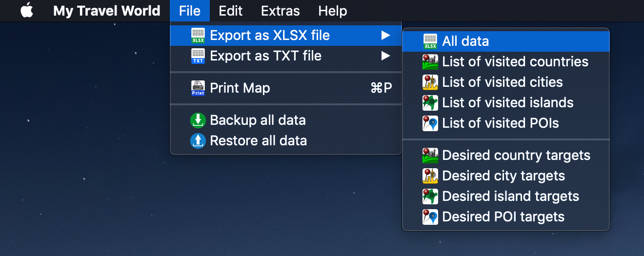Export Desired island targets
Screen dimensions: 644x256
coord(506,197)
